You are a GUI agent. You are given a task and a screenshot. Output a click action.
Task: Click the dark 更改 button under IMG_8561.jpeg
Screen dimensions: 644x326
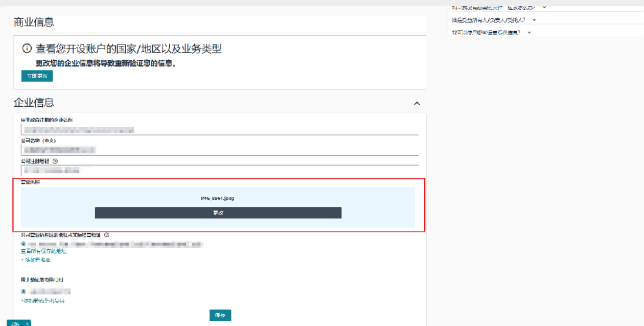pyautogui.click(x=218, y=213)
